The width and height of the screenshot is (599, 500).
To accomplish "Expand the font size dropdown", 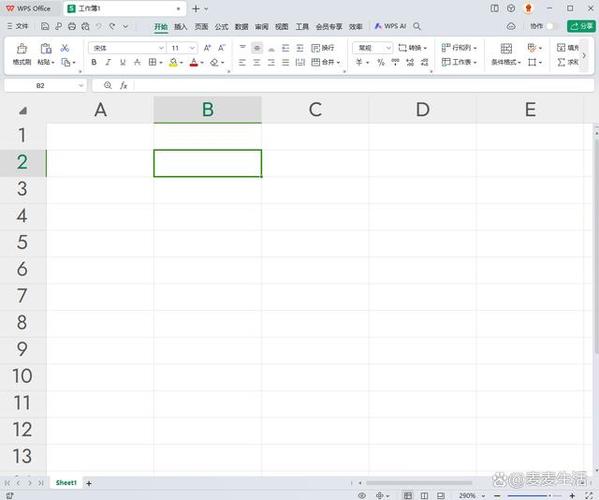I will pos(192,48).
